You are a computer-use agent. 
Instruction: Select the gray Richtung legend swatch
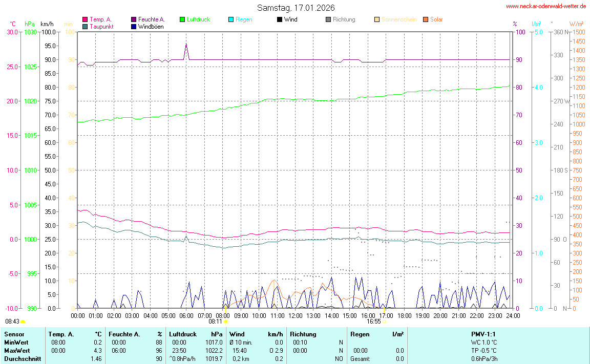click(x=328, y=19)
